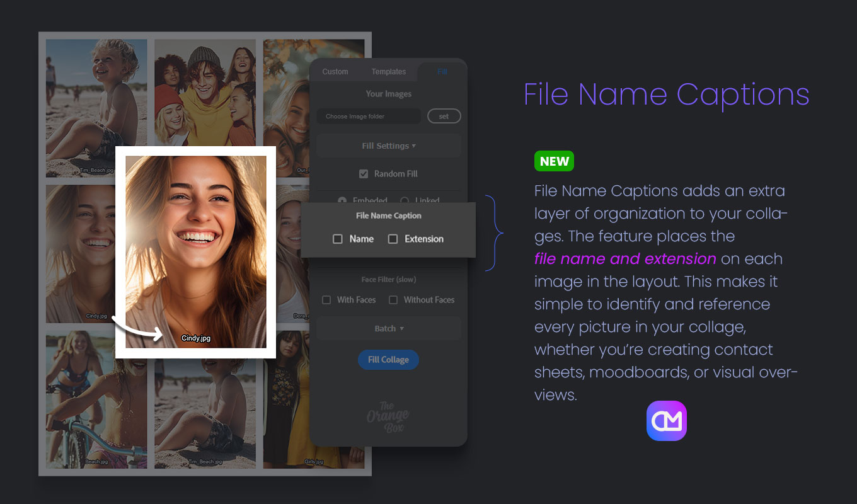Click the CM app logo icon

click(x=666, y=420)
